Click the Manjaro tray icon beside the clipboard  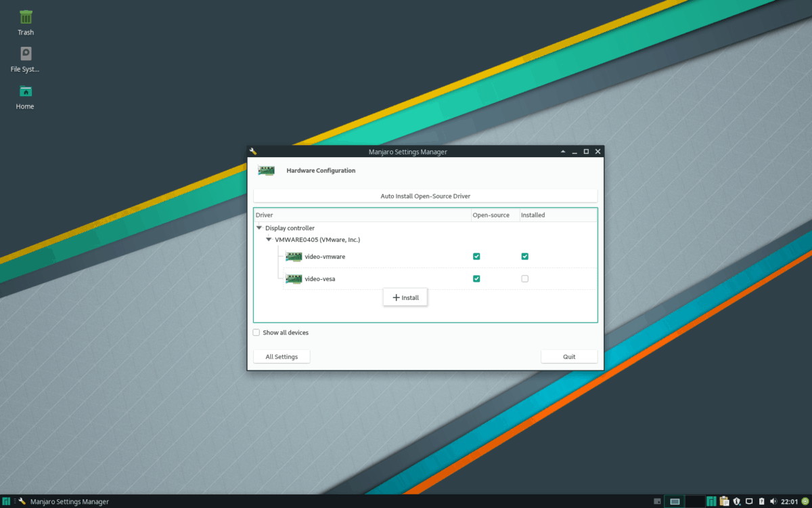711,501
